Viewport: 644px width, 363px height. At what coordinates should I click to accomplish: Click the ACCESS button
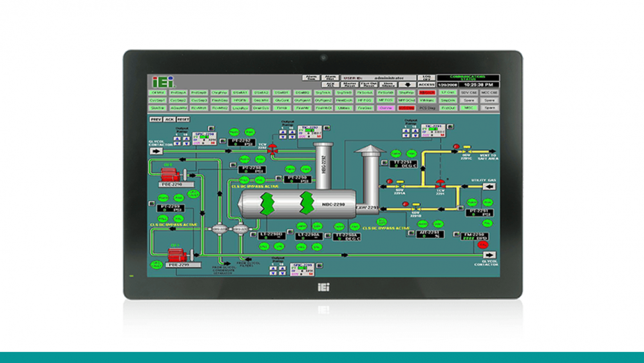coord(426,84)
